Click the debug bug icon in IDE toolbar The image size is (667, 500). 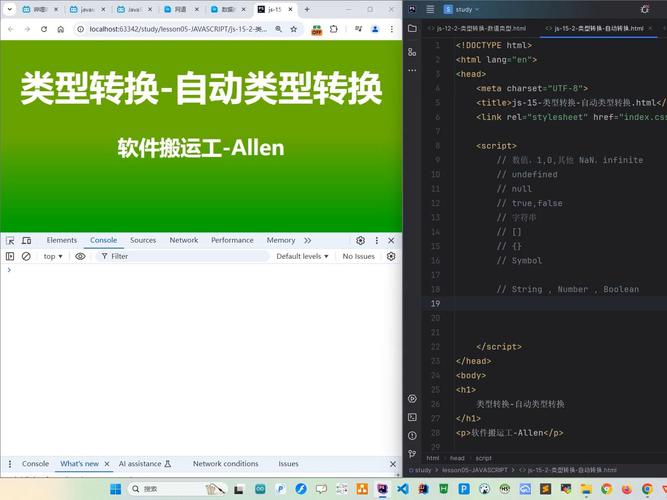coord(645,9)
